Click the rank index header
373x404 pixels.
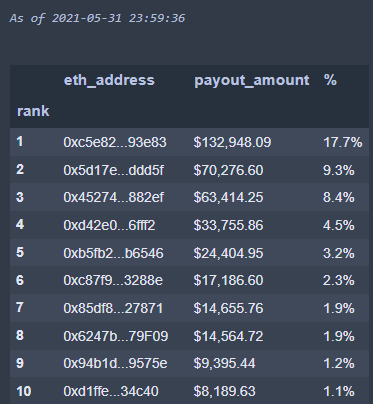[x=33, y=111]
